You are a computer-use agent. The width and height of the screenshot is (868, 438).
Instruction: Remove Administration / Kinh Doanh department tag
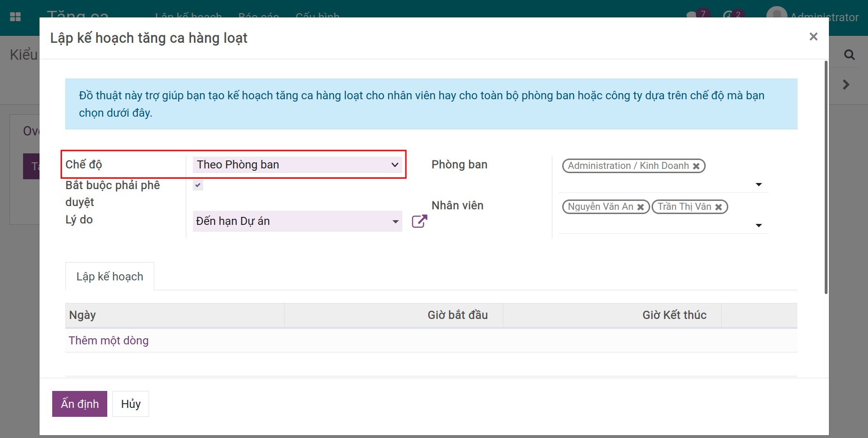[696, 166]
